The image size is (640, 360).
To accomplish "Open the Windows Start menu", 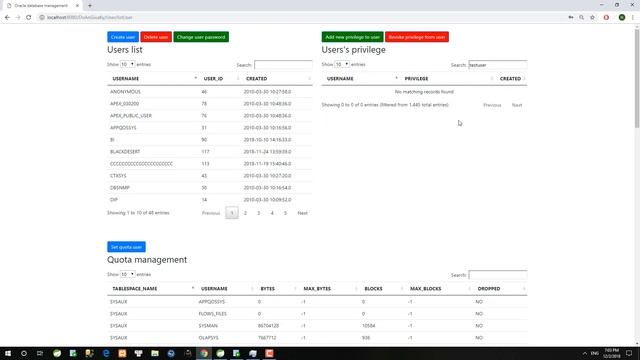I will [x=8, y=353].
